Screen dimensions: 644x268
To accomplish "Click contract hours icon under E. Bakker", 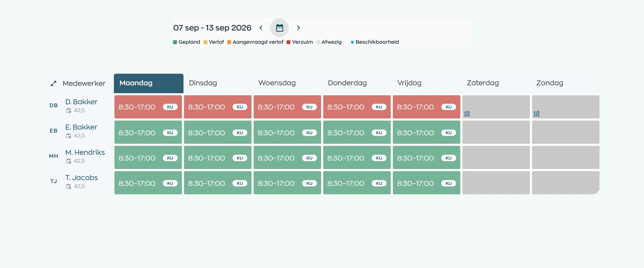I will click(x=68, y=136).
